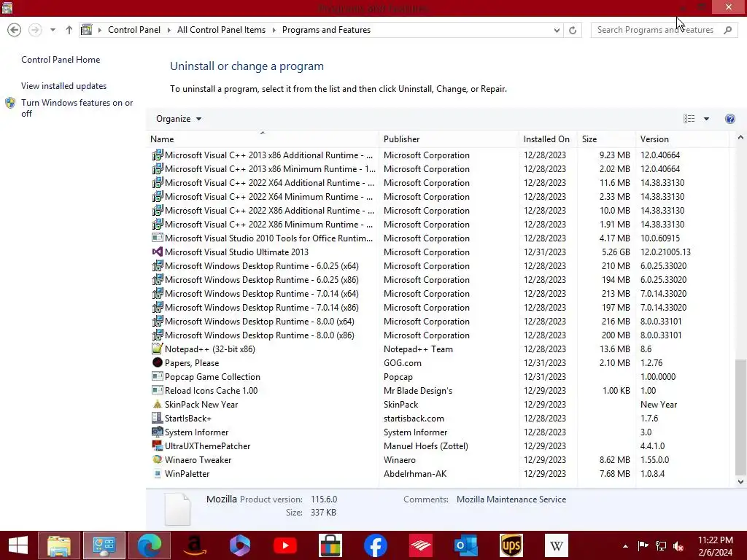Open Amazon from taskbar
The height and width of the screenshot is (560, 747).
pyautogui.click(x=195, y=545)
